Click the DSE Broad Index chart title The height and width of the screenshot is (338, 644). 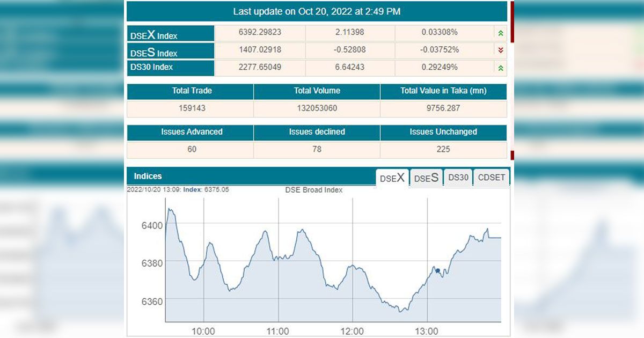[x=313, y=190]
